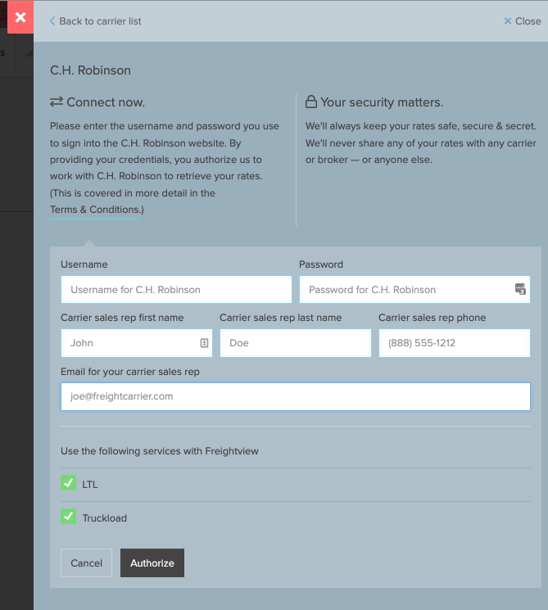This screenshot has width=548, height=610.
Task: Click the 'Your security matters.' heading
Action: (x=374, y=102)
